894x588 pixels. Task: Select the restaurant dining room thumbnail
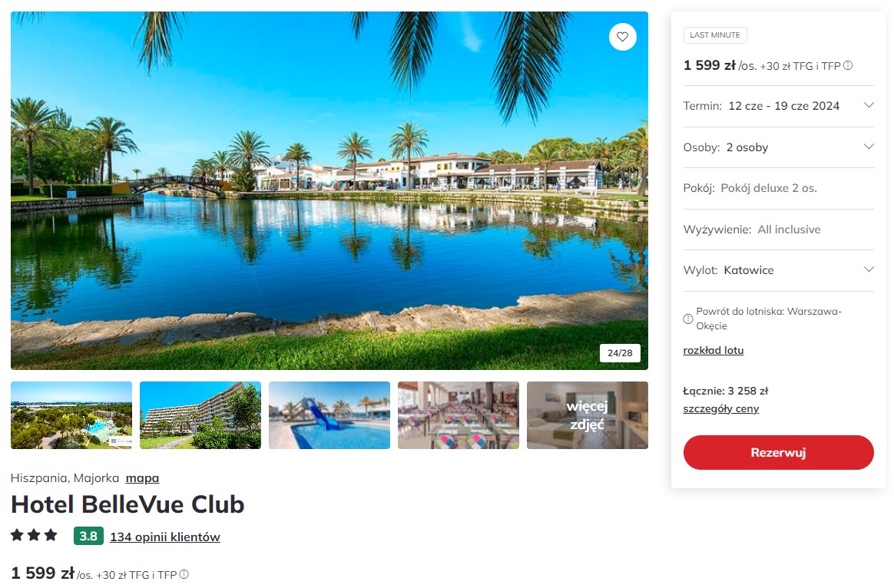459,415
